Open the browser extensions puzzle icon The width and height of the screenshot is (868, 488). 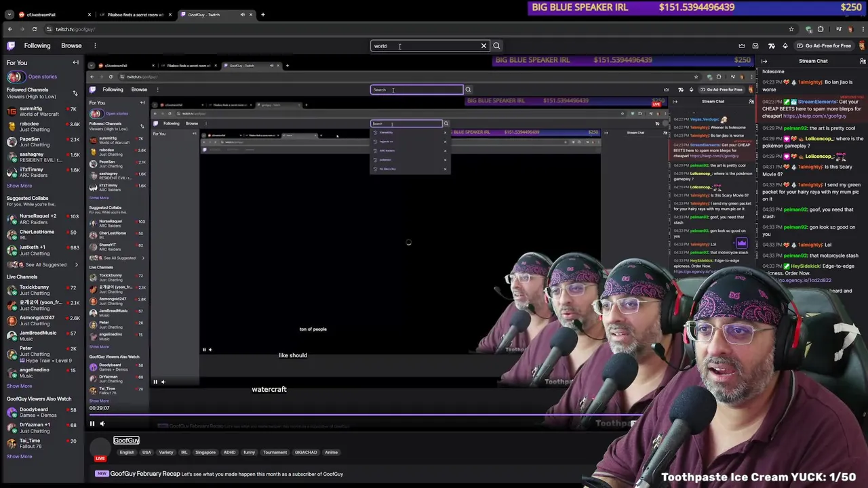pos(821,29)
